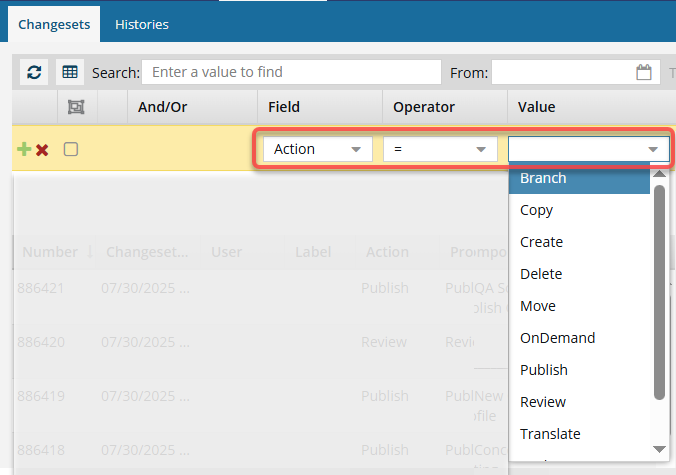
Task: Click the grid view icon button
Action: point(69,72)
